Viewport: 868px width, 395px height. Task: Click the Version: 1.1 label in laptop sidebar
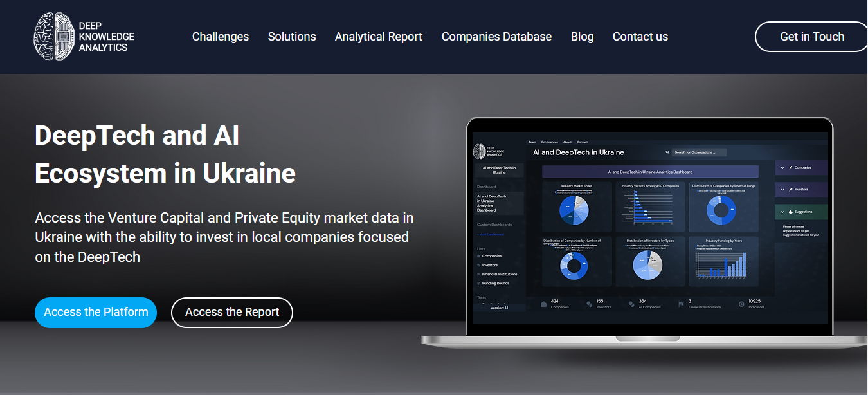pos(499,308)
